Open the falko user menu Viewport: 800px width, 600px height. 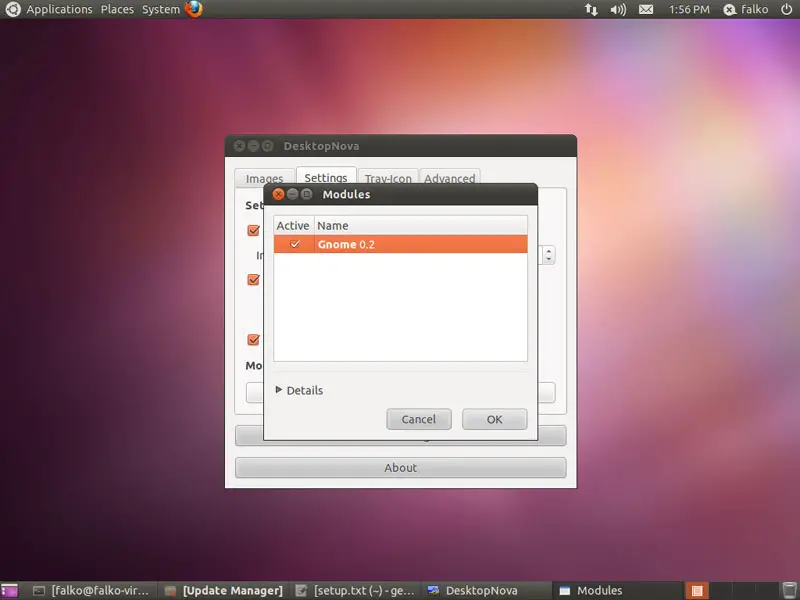(745, 9)
